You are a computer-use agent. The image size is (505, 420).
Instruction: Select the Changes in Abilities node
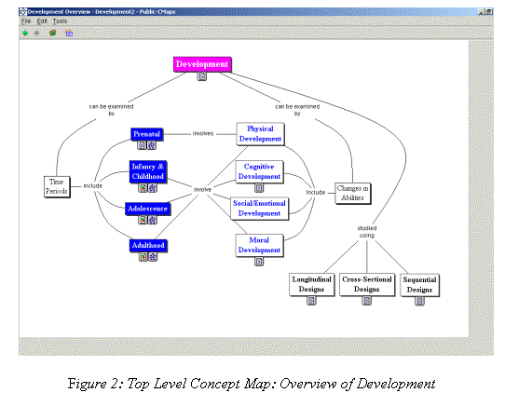353,193
